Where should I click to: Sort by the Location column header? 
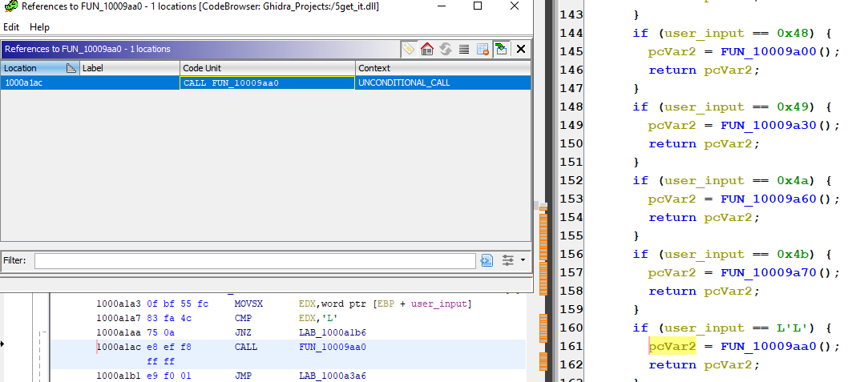(39, 68)
